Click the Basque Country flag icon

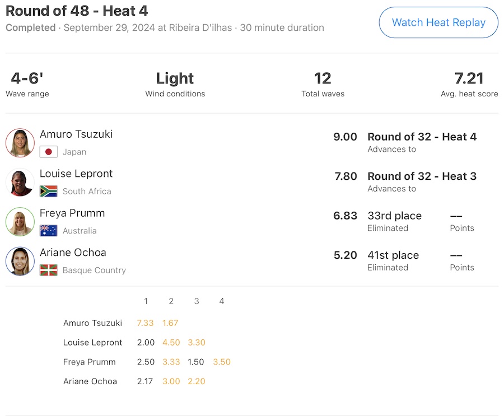[x=49, y=270]
